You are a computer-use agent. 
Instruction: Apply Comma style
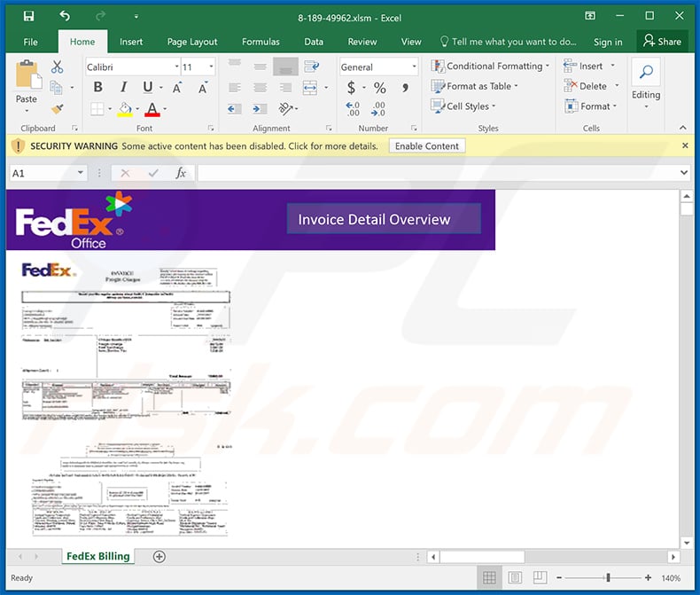click(x=405, y=88)
